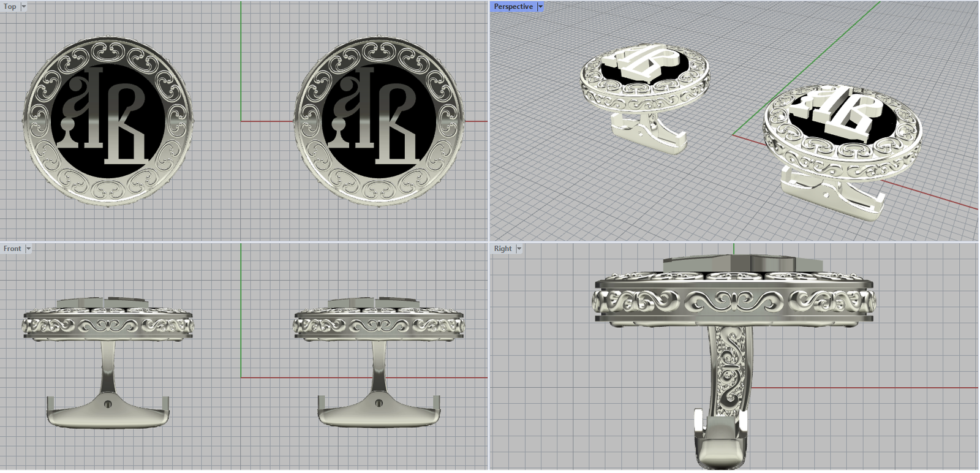The width and height of the screenshot is (980, 473).
Task: Select the left cufflink monogram in Top view
Action: (107, 116)
